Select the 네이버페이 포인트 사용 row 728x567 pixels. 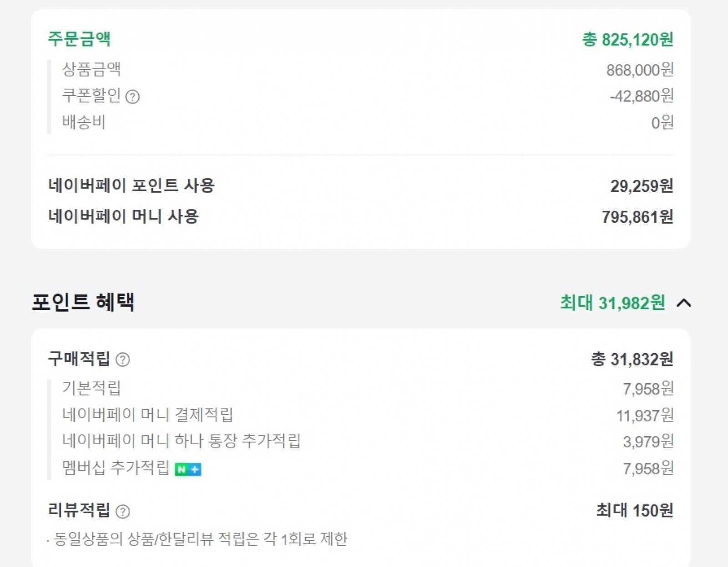(131, 185)
